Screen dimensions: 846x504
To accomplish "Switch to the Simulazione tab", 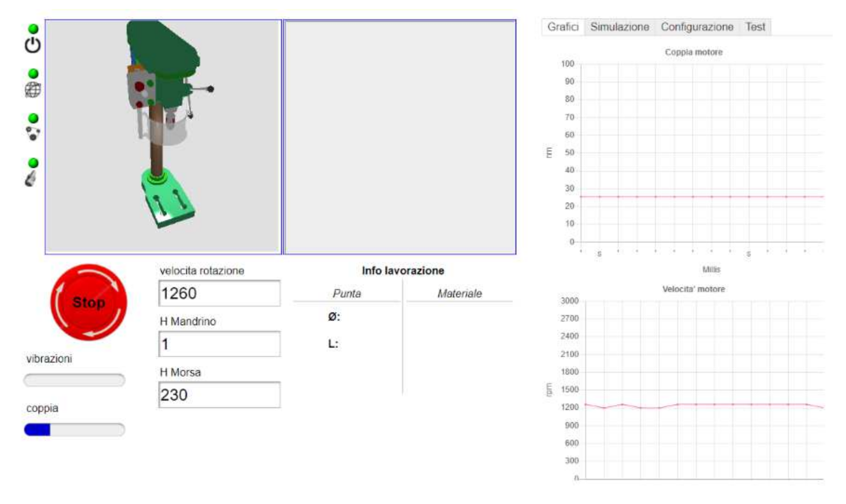I will pos(619,27).
